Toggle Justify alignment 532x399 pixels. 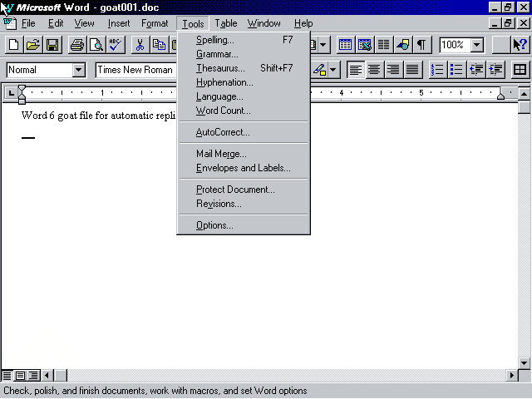412,70
